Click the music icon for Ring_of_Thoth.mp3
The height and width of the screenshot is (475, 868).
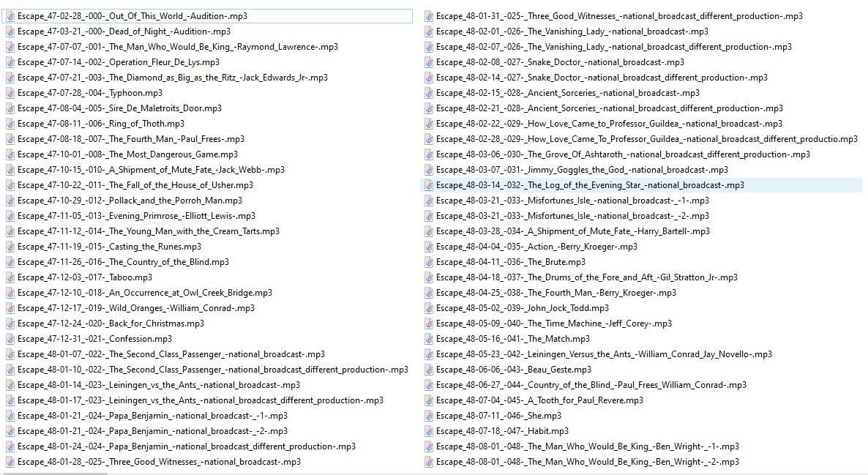(x=10, y=124)
